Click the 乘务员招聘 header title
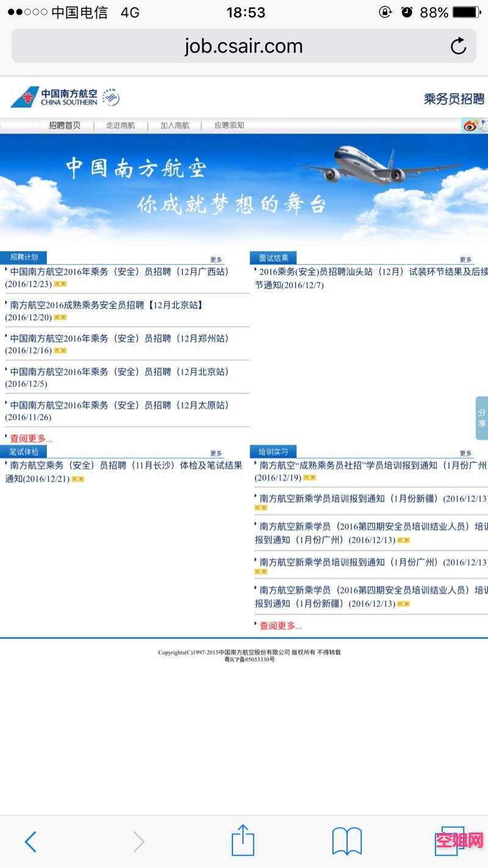 [454, 99]
